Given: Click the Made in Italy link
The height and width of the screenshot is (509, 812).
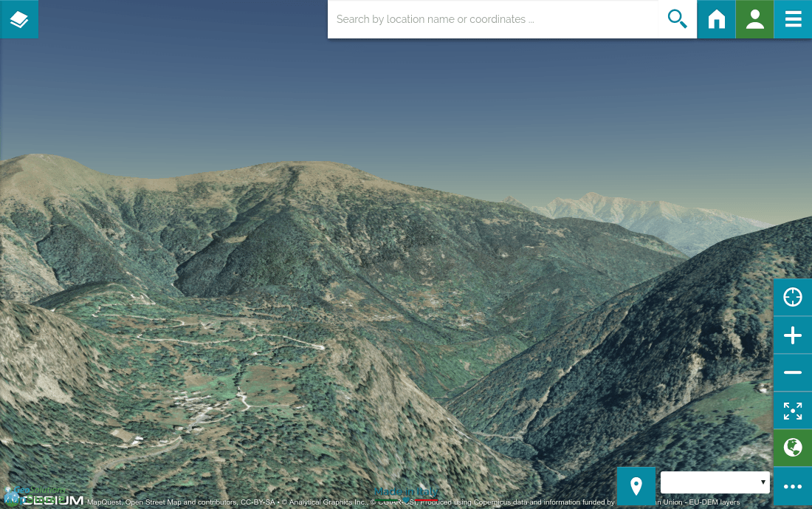Looking at the screenshot, I should tap(406, 492).
